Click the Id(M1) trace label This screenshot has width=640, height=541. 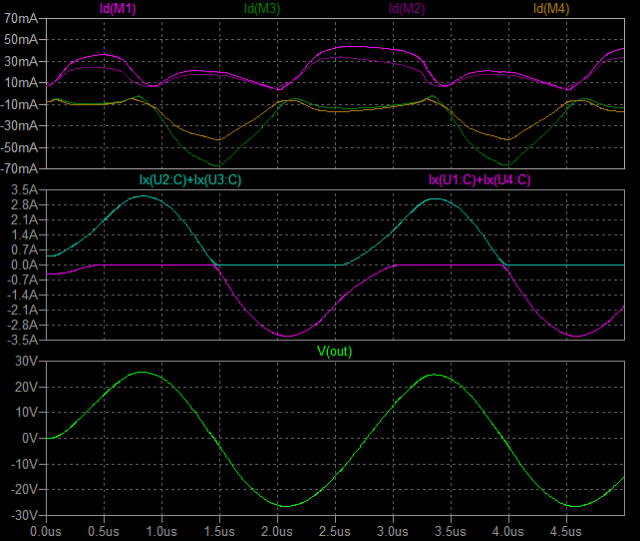coord(119,9)
